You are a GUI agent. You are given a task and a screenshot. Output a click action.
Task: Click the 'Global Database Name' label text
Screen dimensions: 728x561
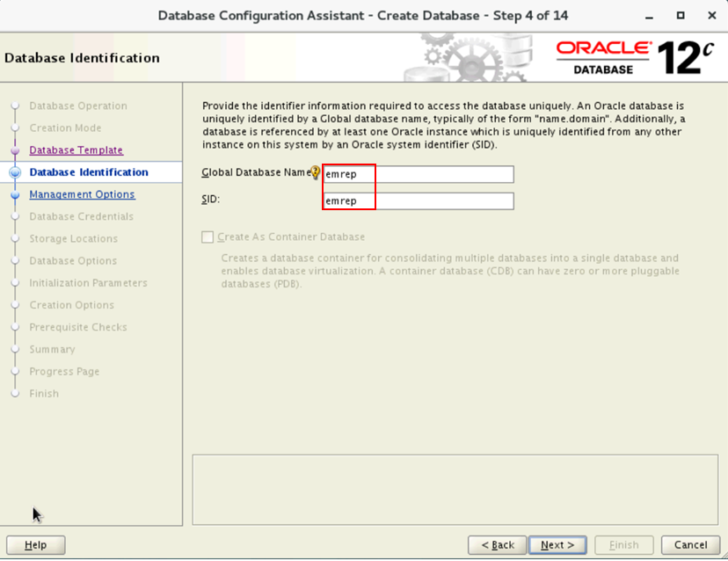pos(256,172)
